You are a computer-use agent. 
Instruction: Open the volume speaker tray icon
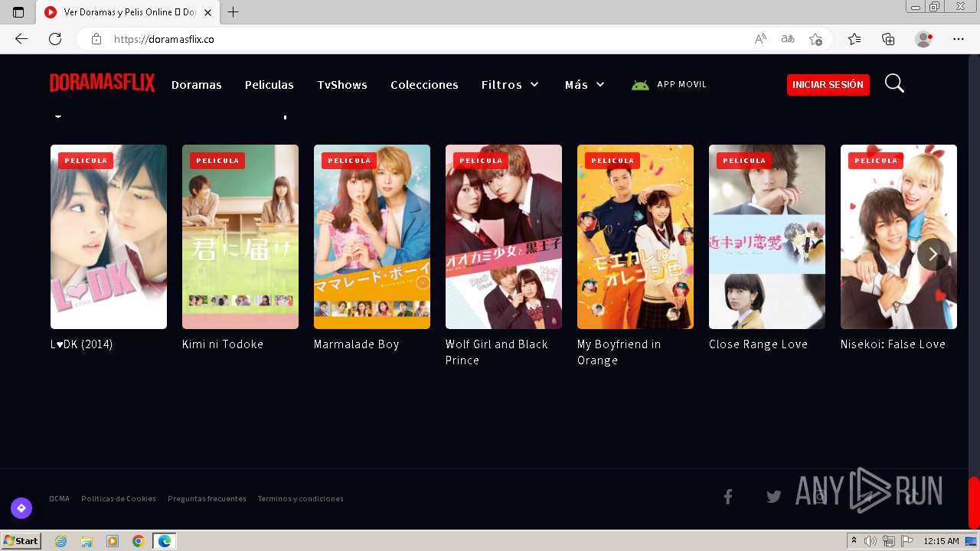(871, 541)
